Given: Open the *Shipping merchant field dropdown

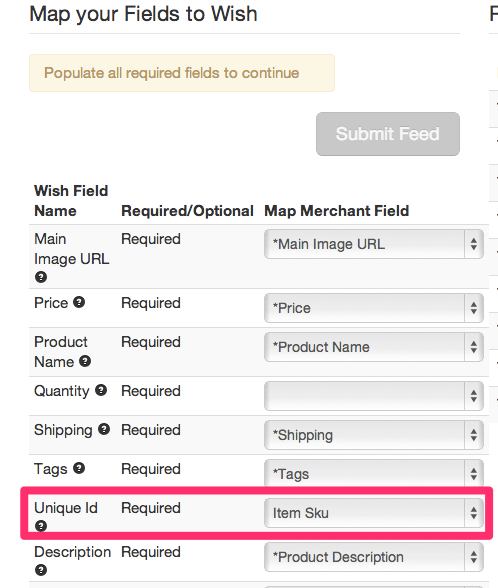Looking at the screenshot, I should pyautogui.click(x=374, y=435).
